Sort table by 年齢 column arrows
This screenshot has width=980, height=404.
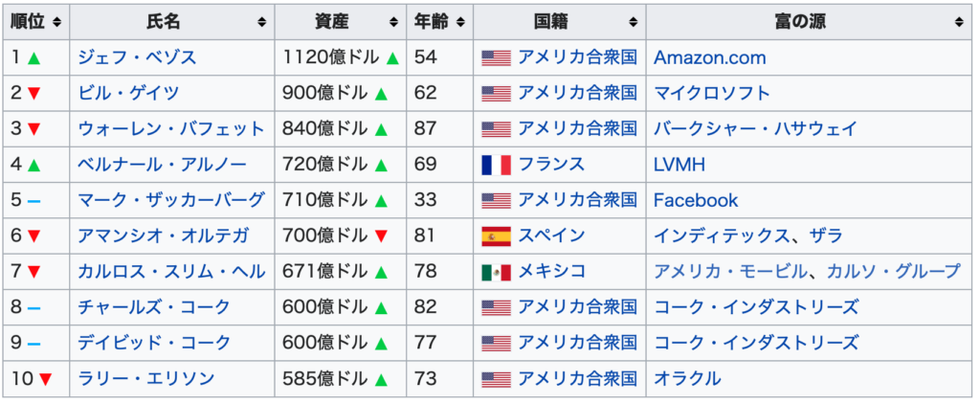pos(460,23)
